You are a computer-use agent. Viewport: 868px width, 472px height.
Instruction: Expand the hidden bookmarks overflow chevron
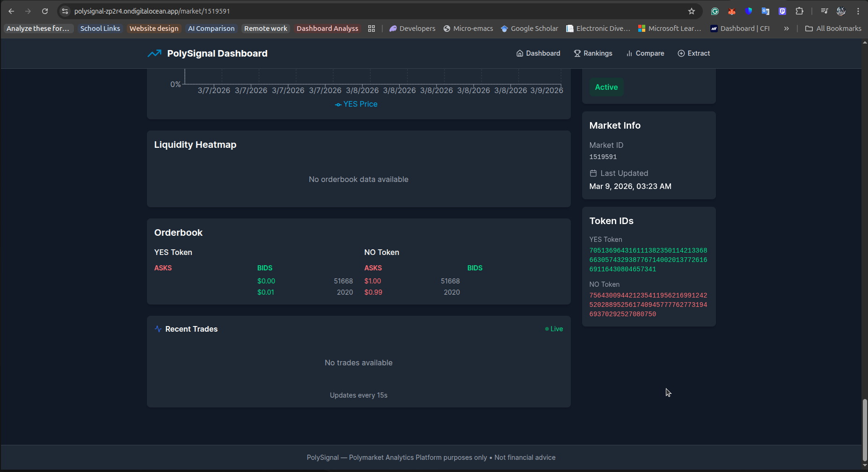coord(787,29)
